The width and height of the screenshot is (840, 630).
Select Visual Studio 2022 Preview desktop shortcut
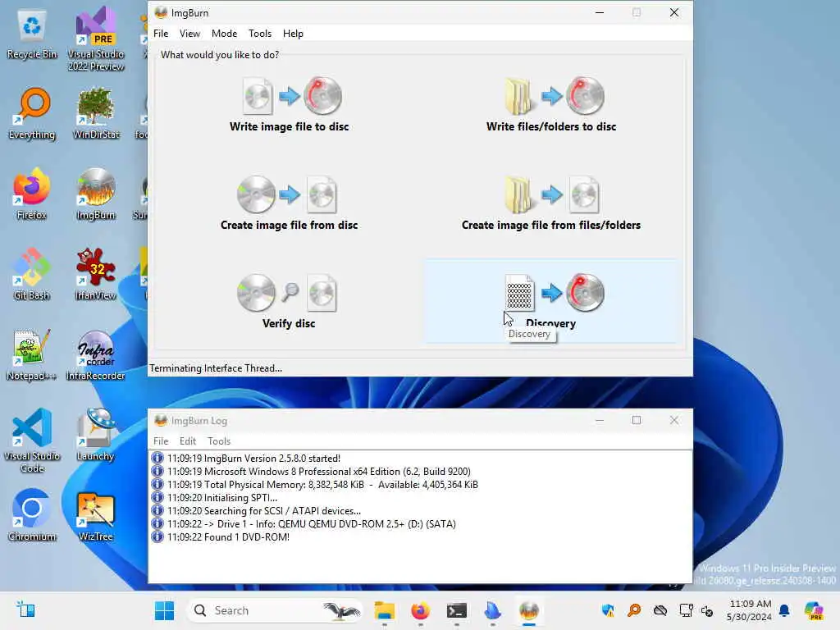point(96,39)
